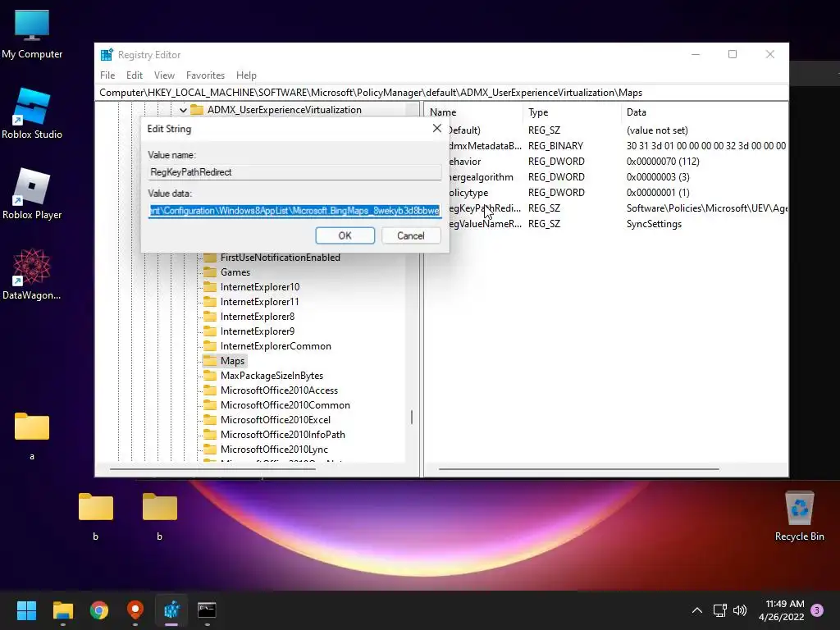Select the ADMX_UserExperienceVirtualization folder icon
Image resolution: width=840 pixels, height=630 pixels.
coord(197,110)
